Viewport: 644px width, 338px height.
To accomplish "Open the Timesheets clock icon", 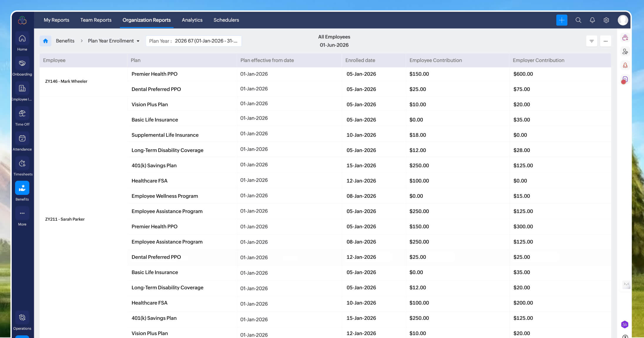I will tap(22, 163).
